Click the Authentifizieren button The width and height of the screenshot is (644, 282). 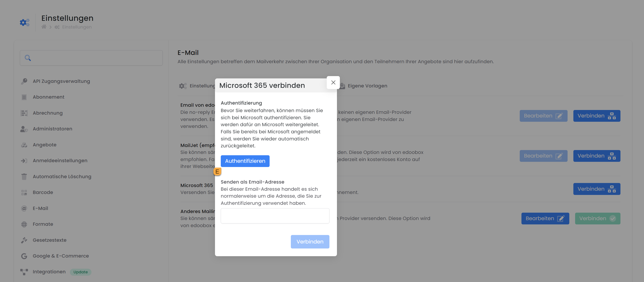coord(245,161)
